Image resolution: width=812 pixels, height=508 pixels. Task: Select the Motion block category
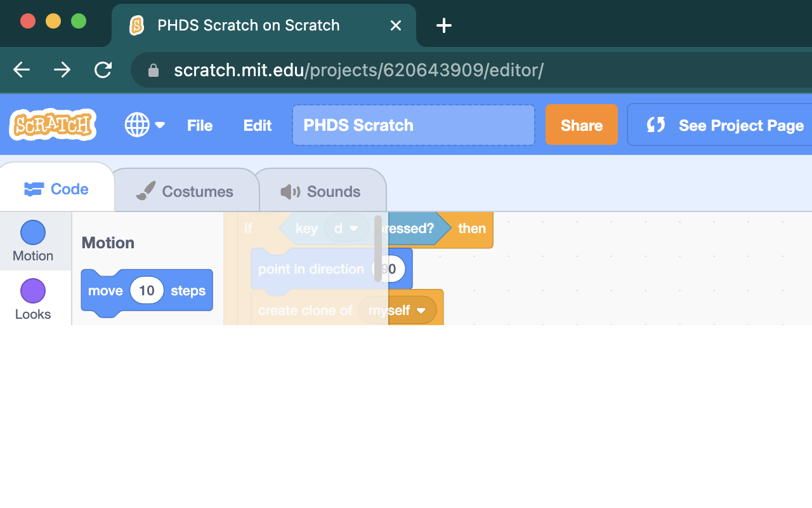[x=33, y=241]
